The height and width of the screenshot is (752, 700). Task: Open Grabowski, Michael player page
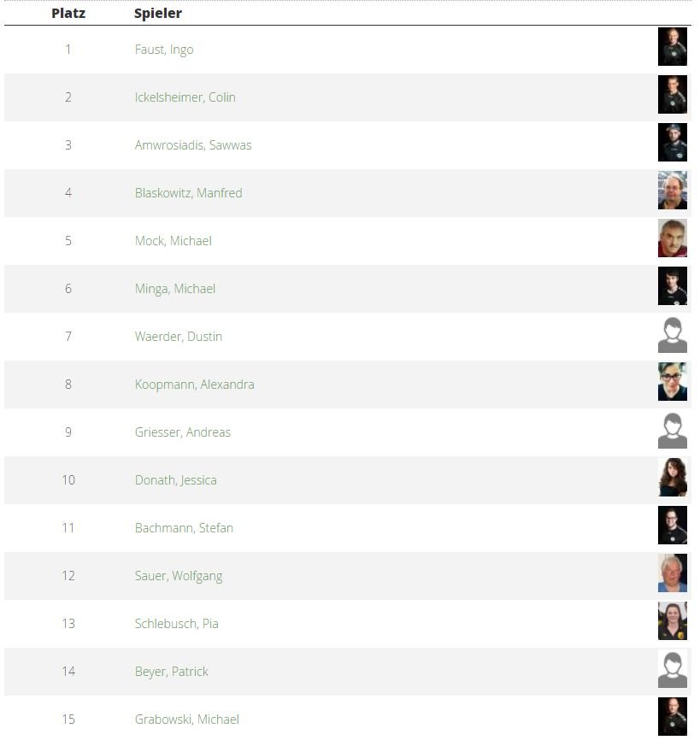point(186,720)
